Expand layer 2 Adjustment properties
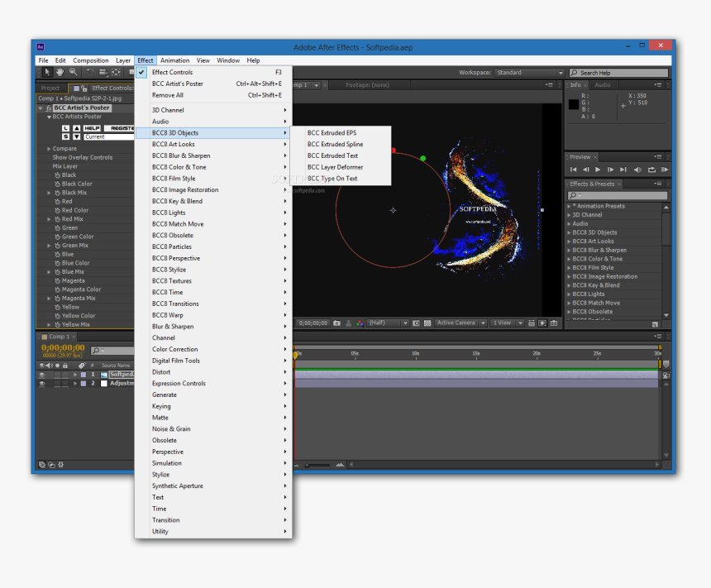The image size is (711, 588). click(75, 384)
